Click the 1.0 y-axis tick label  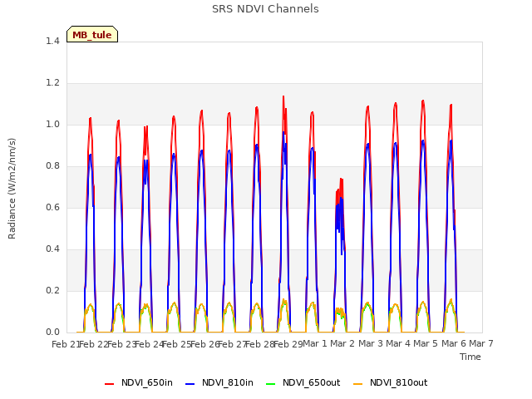[x=52, y=124]
